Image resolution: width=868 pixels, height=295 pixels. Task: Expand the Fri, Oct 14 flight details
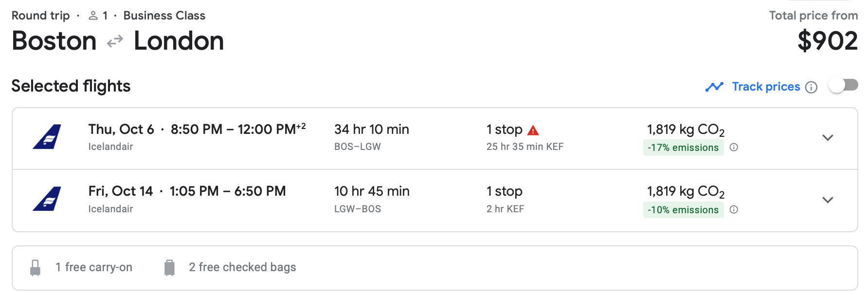pyautogui.click(x=828, y=200)
